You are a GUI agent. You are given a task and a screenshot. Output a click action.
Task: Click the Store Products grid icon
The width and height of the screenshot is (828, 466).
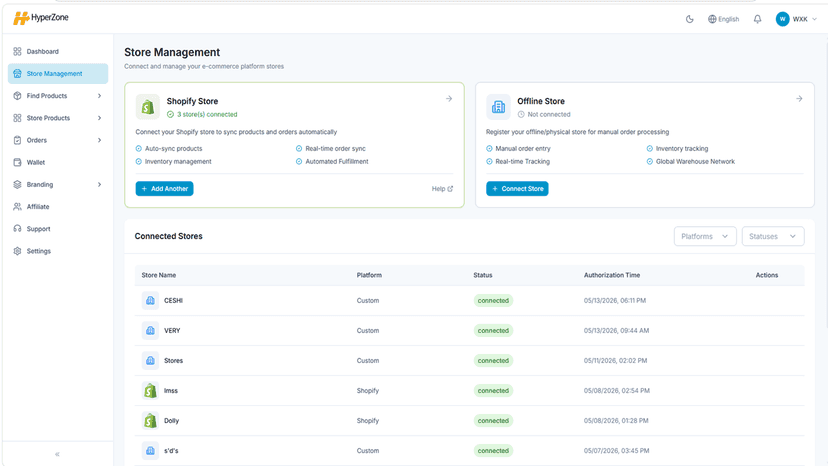click(17, 118)
